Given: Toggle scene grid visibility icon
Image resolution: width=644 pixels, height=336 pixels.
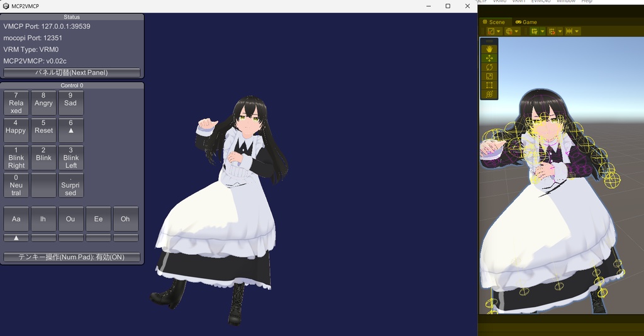Looking at the screenshot, I should pos(534,31).
